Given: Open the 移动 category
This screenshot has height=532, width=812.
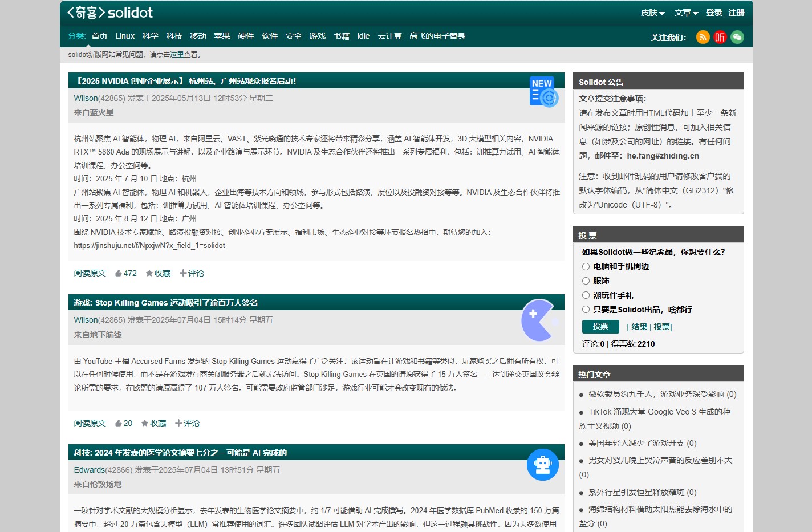Looking at the screenshot, I should [198, 36].
